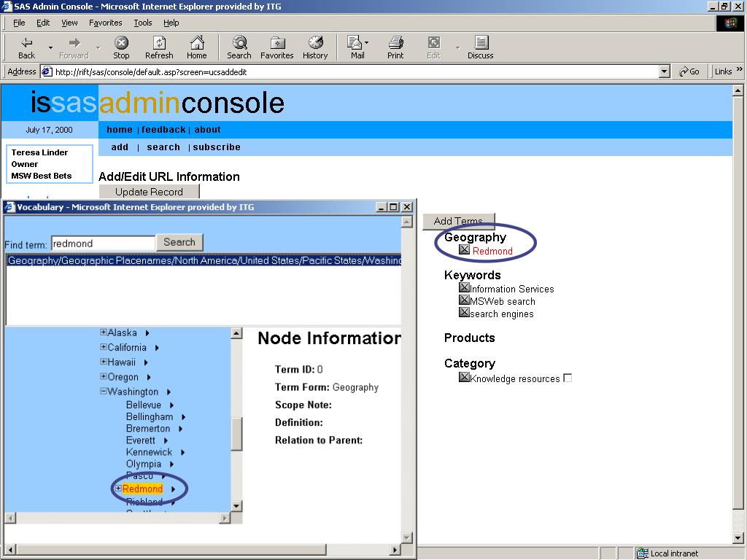747x560 pixels.
Task: Expand the Hawaii tree node
Action: (104, 362)
